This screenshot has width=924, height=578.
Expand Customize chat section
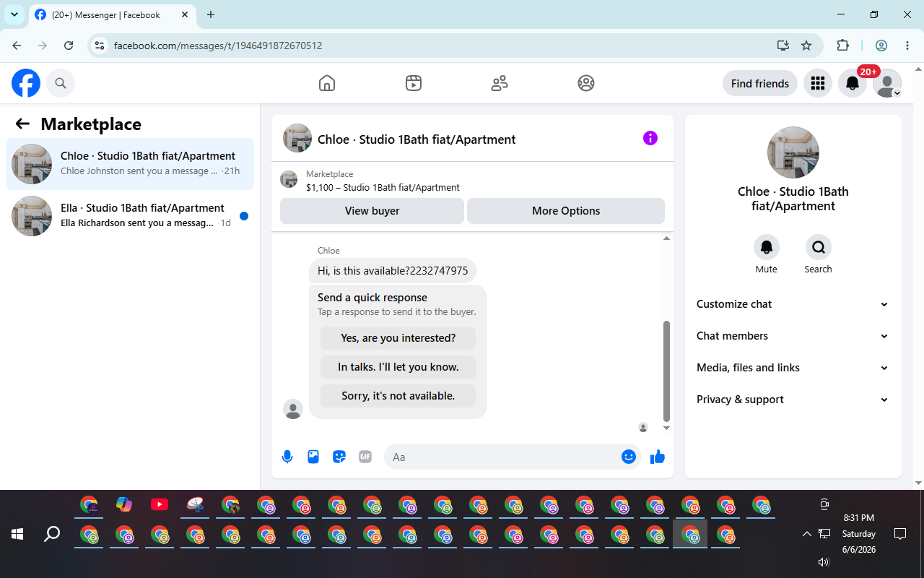(x=793, y=304)
